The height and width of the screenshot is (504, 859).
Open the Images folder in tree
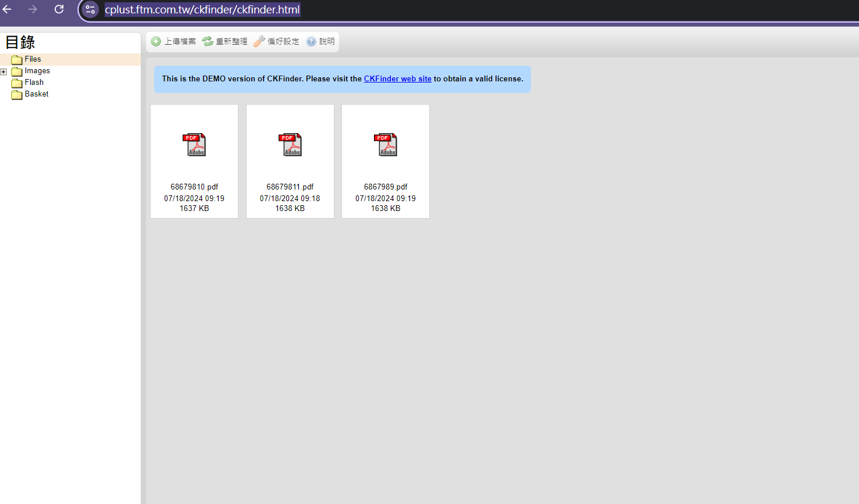(37, 71)
